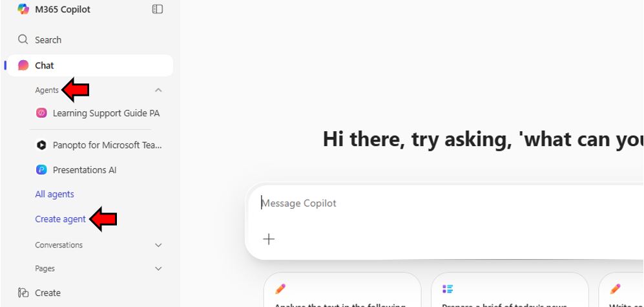This screenshot has width=644, height=307.
Task: Expand the Conversations section
Action: (x=158, y=245)
